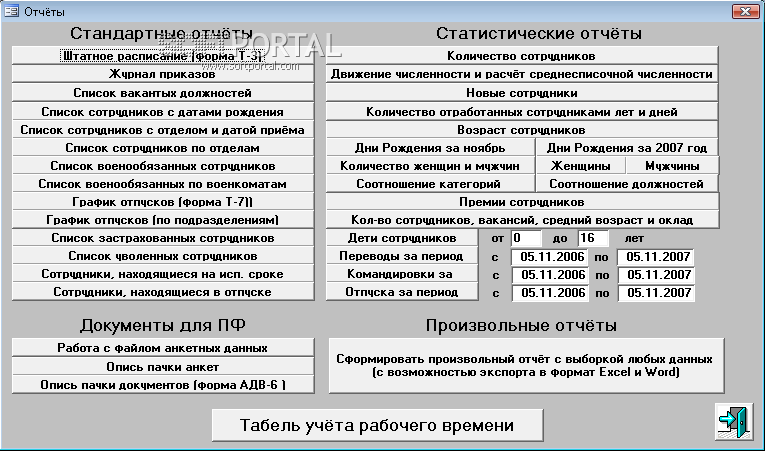Click Переводы за период button

(x=402, y=256)
